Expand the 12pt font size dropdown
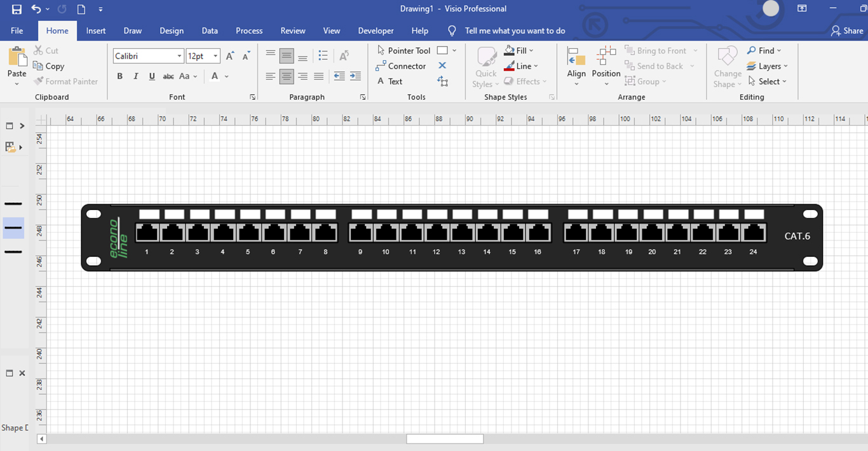 (x=215, y=56)
